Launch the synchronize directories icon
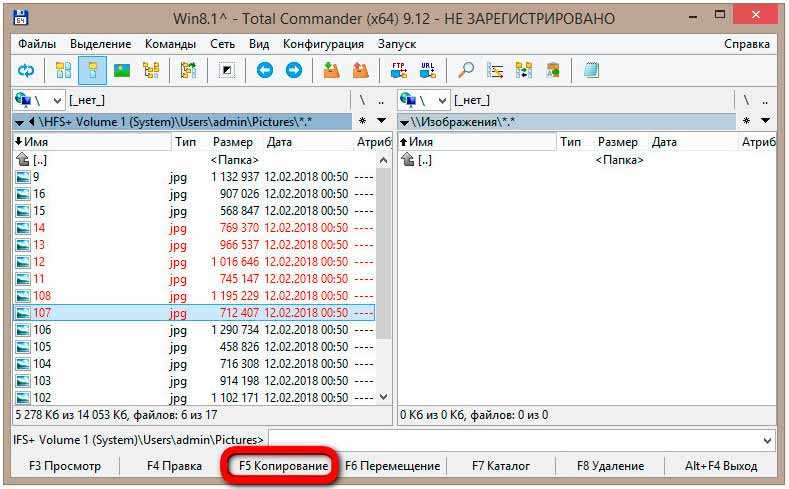The height and width of the screenshot is (489, 789). click(524, 70)
